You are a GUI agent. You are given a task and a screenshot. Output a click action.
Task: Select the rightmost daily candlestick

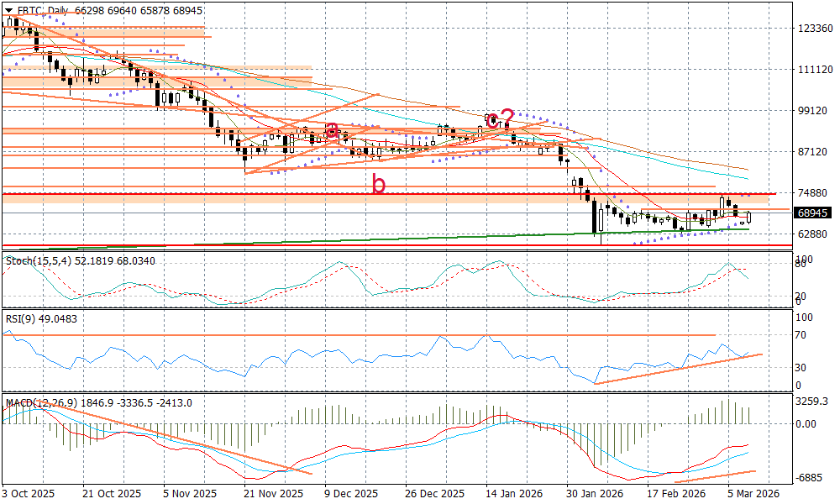click(x=748, y=218)
